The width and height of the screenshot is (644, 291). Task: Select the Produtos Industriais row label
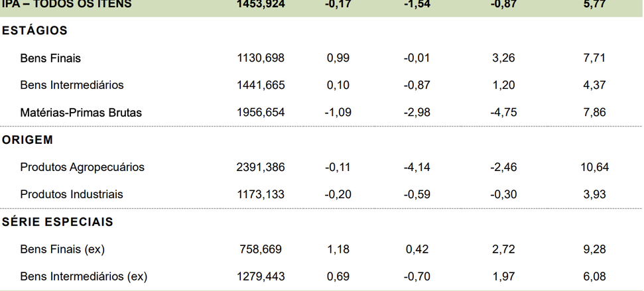72,195
